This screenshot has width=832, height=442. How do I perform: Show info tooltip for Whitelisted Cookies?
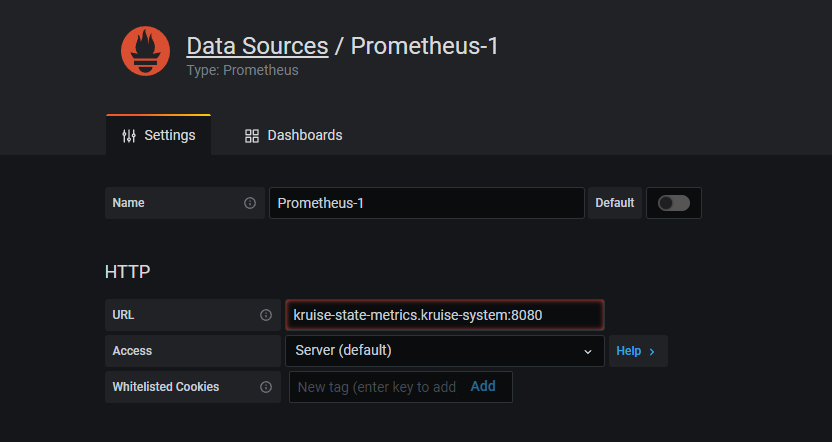coord(266,387)
